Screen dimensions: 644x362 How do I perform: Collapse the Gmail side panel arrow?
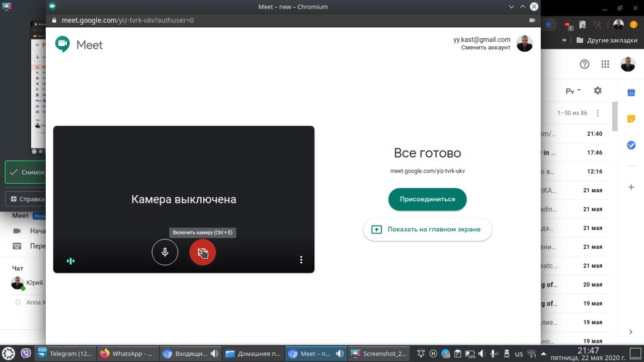tap(631, 332)
